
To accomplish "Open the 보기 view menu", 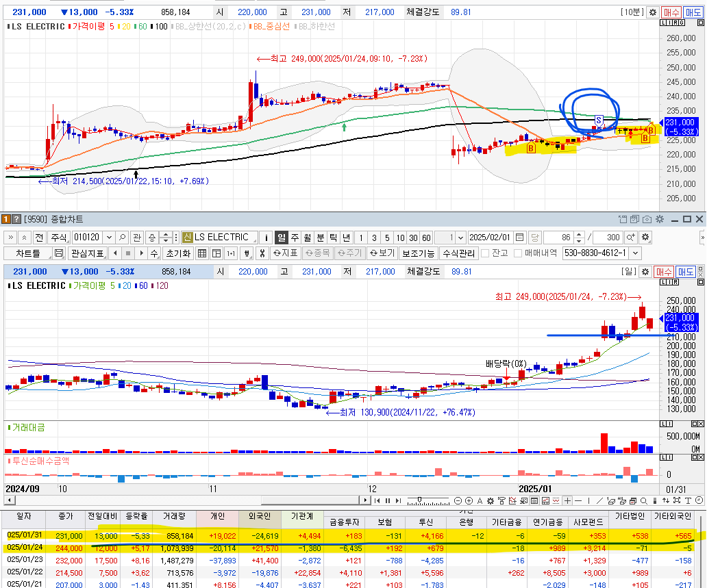I will 382,253.
